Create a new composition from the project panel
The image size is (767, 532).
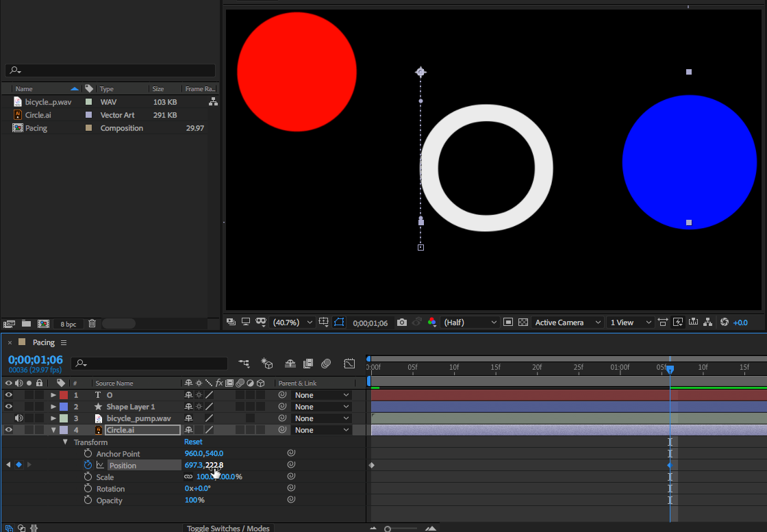coord(43,323)
